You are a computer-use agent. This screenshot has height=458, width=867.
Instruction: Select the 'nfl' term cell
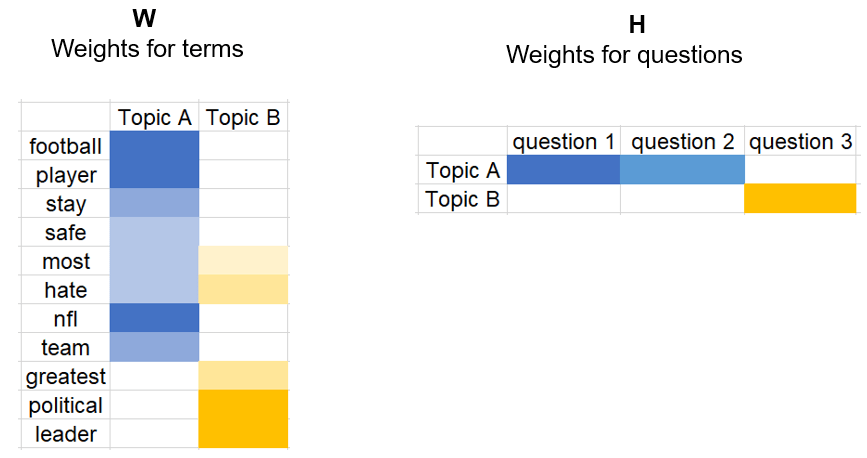coord(65,319)
